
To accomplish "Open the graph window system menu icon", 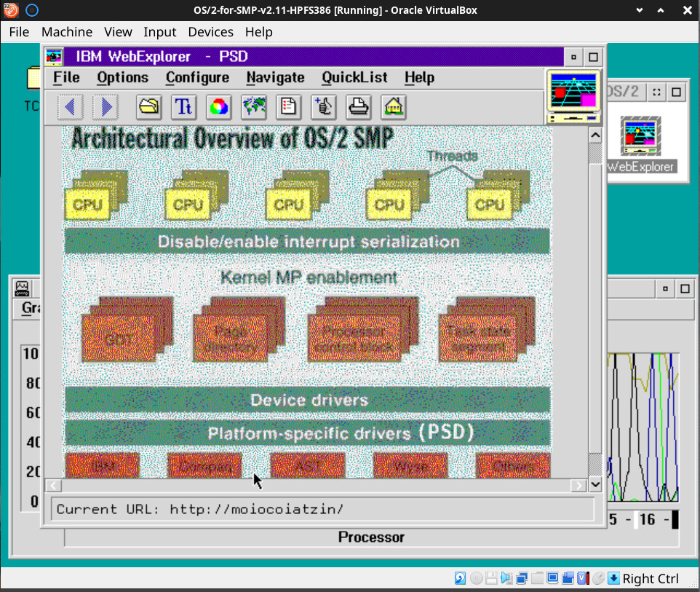I will pos(22,288).
